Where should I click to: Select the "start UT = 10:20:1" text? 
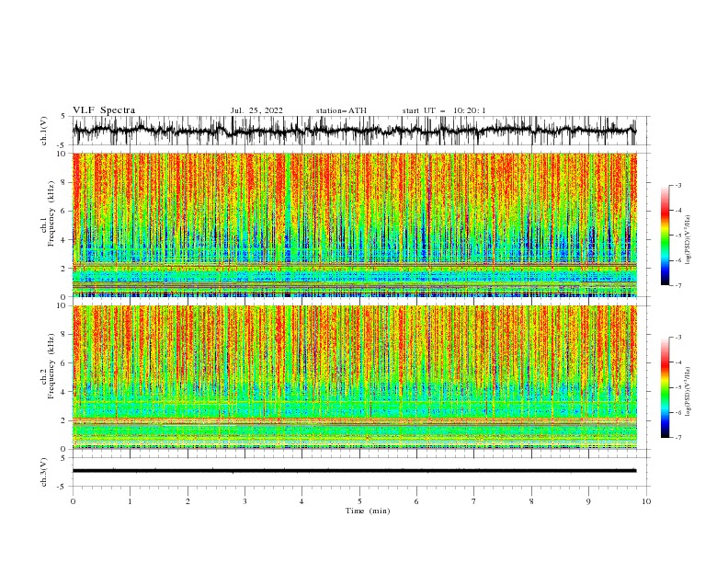(444, 110)
